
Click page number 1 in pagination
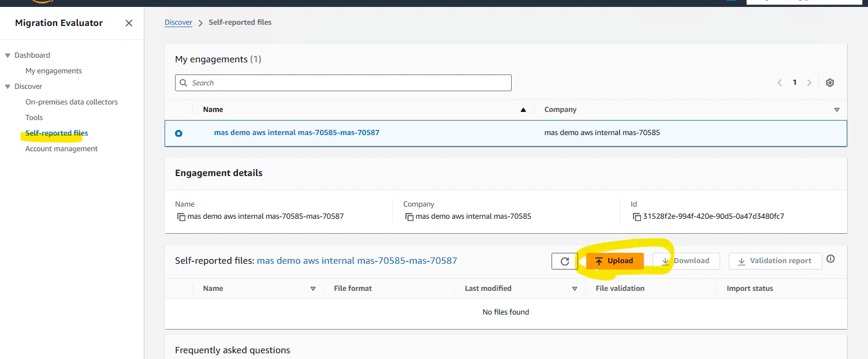795,83
